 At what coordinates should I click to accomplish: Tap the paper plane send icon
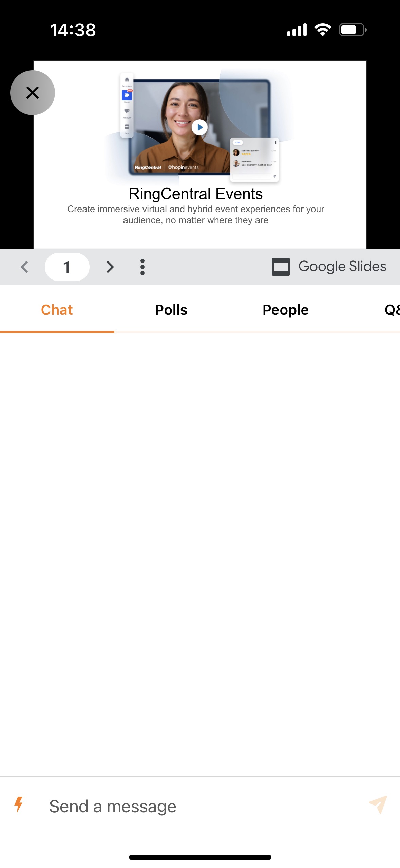pos(378,804)
